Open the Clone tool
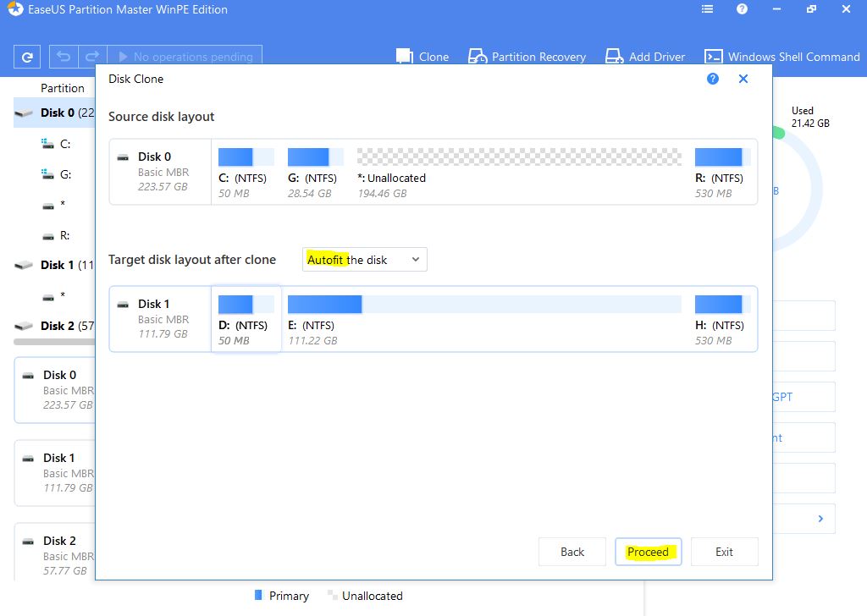867x616 pixels. pyautogui.click(x=422, y=57)
